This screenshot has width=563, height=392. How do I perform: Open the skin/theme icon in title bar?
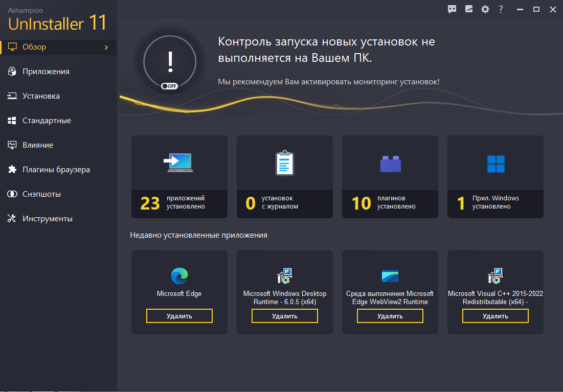pyautogui.click(x=468, y=9)
